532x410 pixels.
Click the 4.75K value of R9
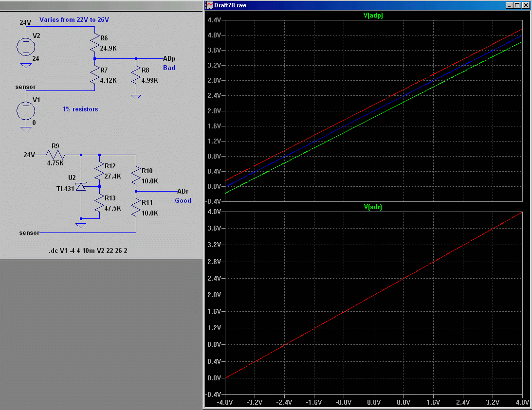pos(55,163)
